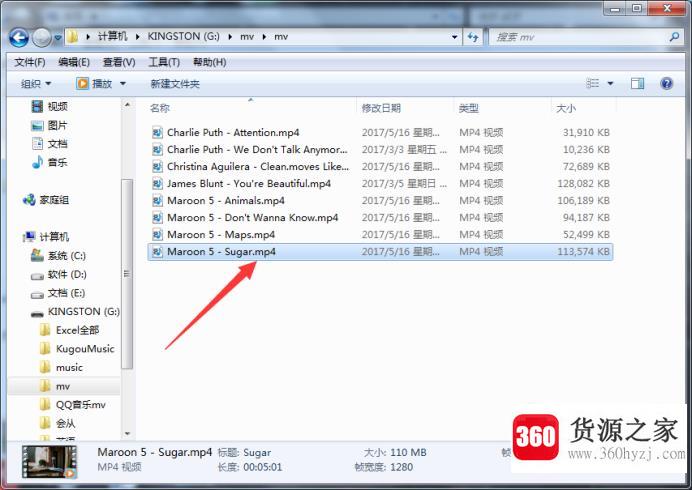Select KINGSTON (G:) in navigation tree

pyautogui.click(x=75, y=312)
